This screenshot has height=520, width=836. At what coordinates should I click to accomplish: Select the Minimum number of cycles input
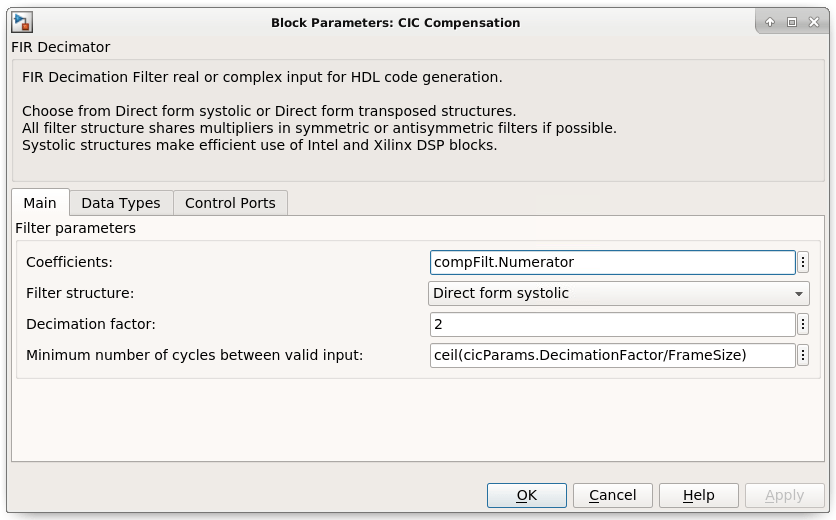click(612, 355)
